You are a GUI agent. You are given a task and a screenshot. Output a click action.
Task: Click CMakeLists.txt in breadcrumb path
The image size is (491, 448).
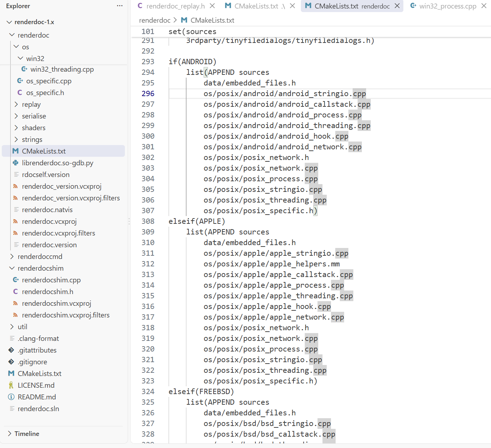212,20
